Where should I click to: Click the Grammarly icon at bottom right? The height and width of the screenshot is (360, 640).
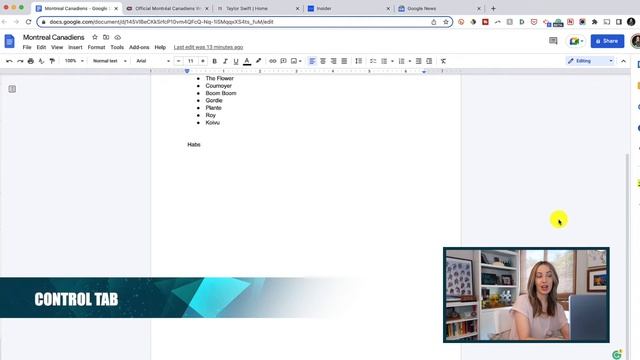pos(617,354)
